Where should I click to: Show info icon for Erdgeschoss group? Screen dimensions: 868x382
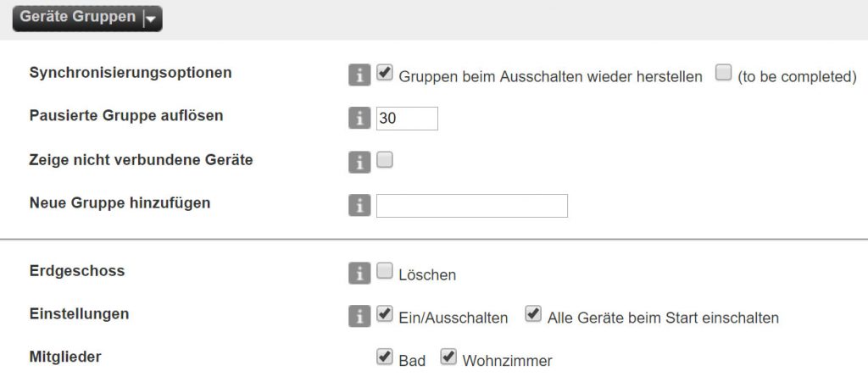(x=359, y=274)
